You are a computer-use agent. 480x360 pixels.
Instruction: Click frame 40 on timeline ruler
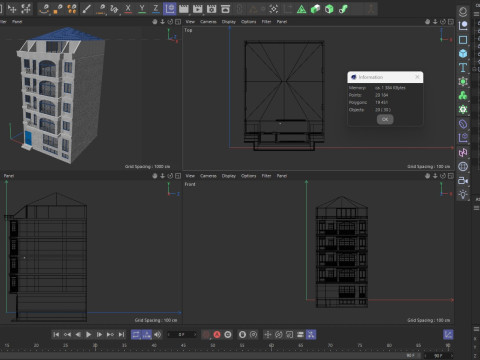154,346
